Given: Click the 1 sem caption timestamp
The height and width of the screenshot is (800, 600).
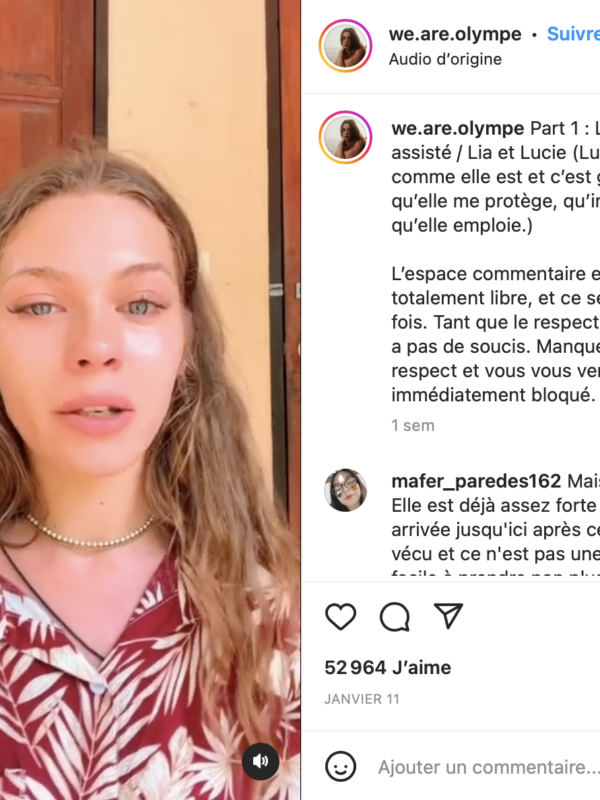Looking at the screenshot, I should 413,426.
